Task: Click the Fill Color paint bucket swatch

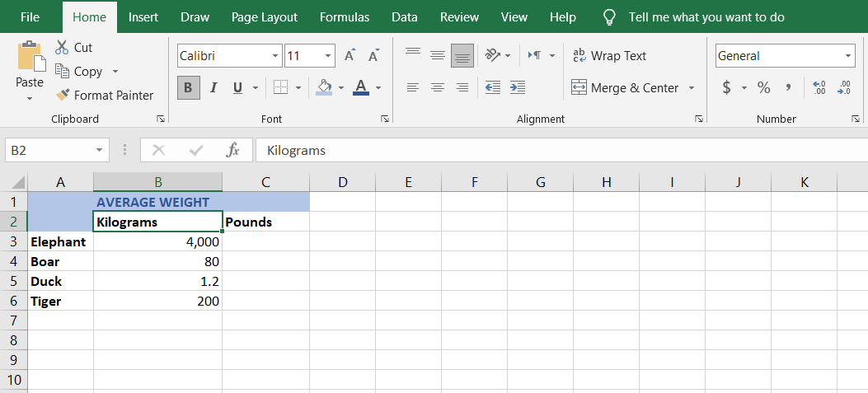Action: [324, 87]
